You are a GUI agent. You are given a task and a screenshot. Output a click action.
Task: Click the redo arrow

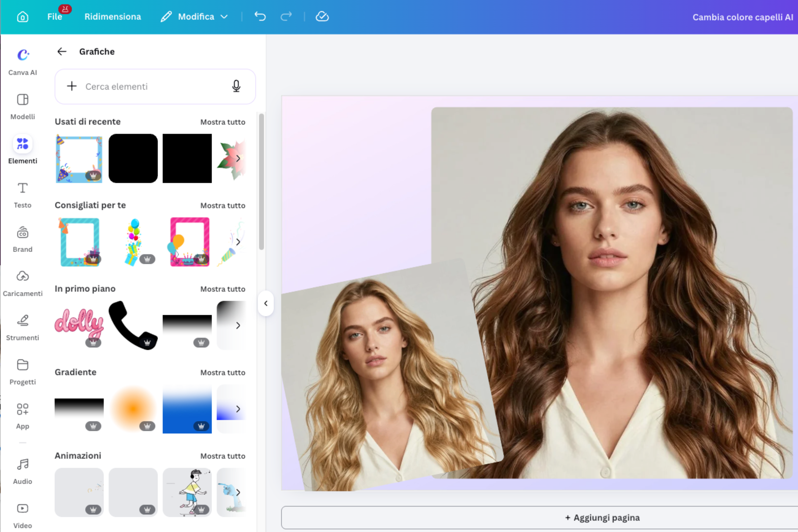pos(286,16)
